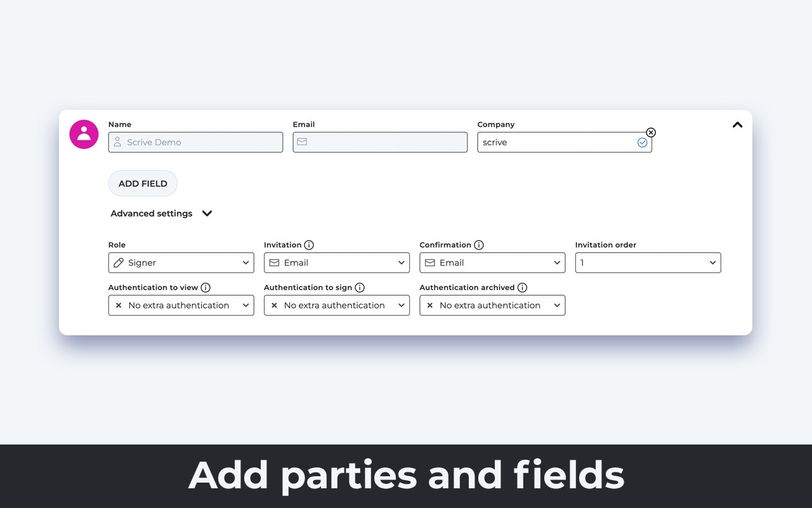Open the Authentication to sign dropdown
This screenshot has height=508, width=812.
click(x=336, y=305)
